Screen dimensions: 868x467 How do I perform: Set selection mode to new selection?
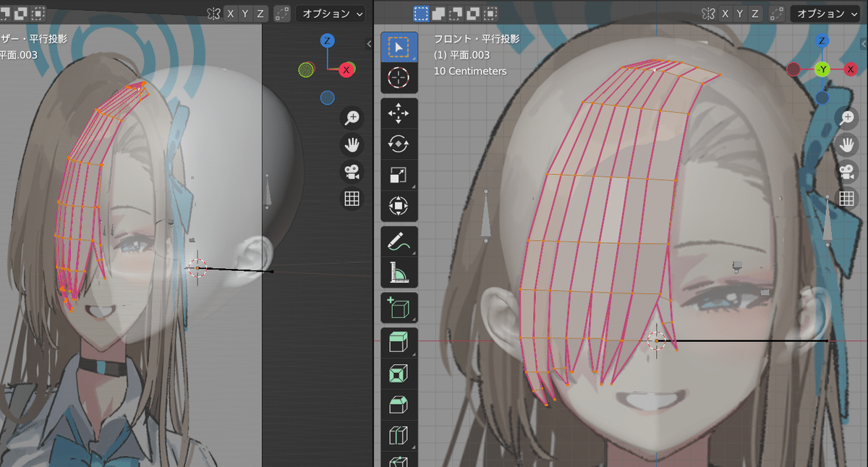[421, 14]
